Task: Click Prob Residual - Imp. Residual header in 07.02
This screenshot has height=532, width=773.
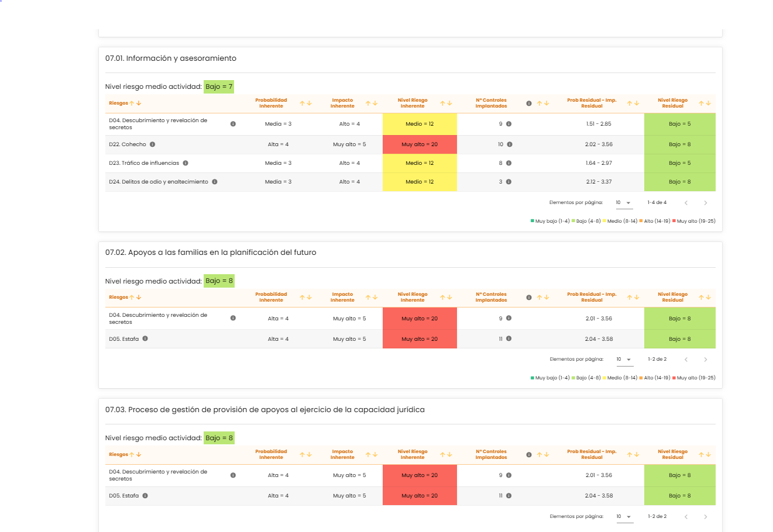Action: pyautogui.click(x=592, y=298)
